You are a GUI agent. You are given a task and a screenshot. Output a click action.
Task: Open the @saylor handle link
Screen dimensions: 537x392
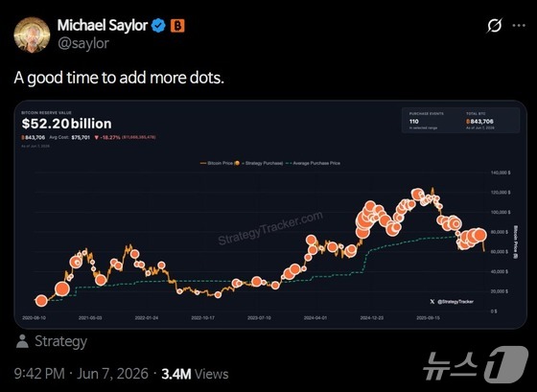pyautogui.click(x=83, y=43)
